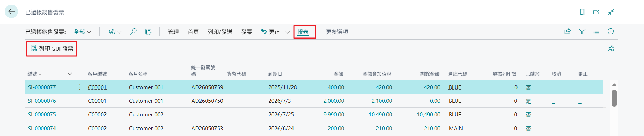Click amount including VAT 10,490.00

(380, 114)
